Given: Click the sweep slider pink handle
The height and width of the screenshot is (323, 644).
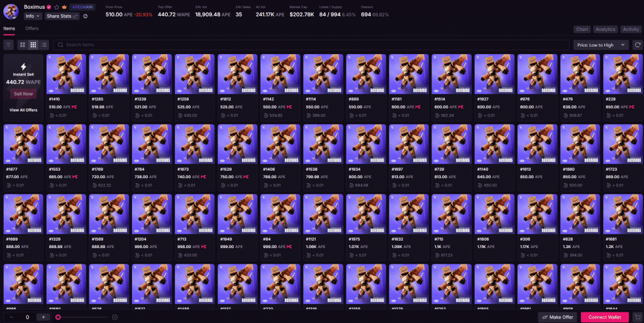Looking at the screenshot, I should tap(58, 317).
